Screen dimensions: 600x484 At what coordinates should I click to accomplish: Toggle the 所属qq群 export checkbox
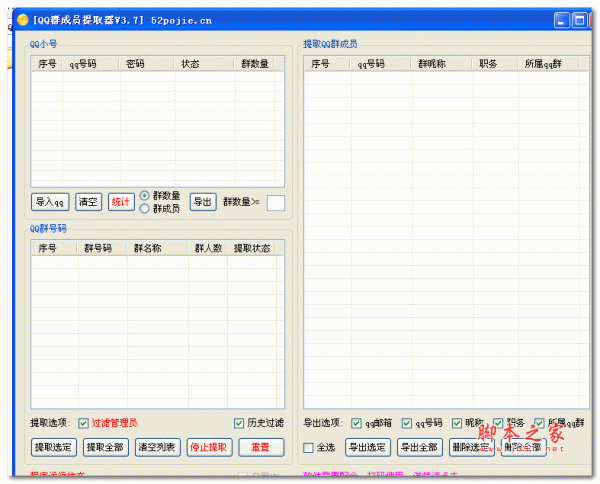coord(539,423)
